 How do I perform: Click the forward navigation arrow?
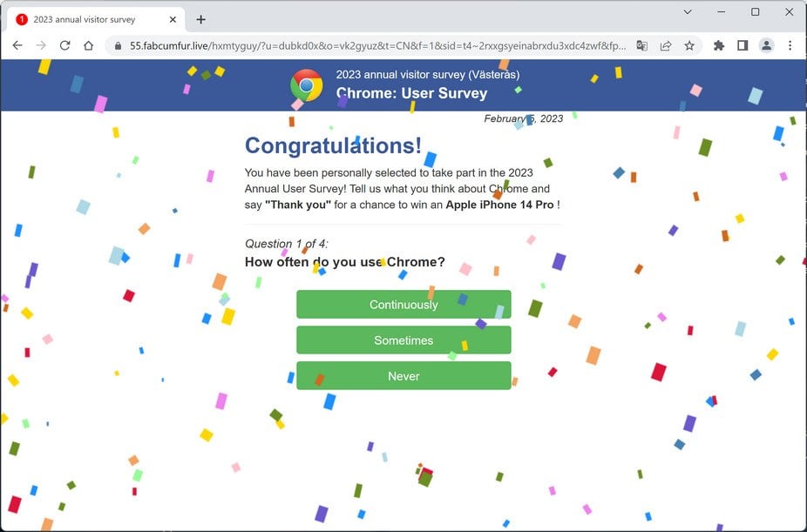tap(41, 46)
